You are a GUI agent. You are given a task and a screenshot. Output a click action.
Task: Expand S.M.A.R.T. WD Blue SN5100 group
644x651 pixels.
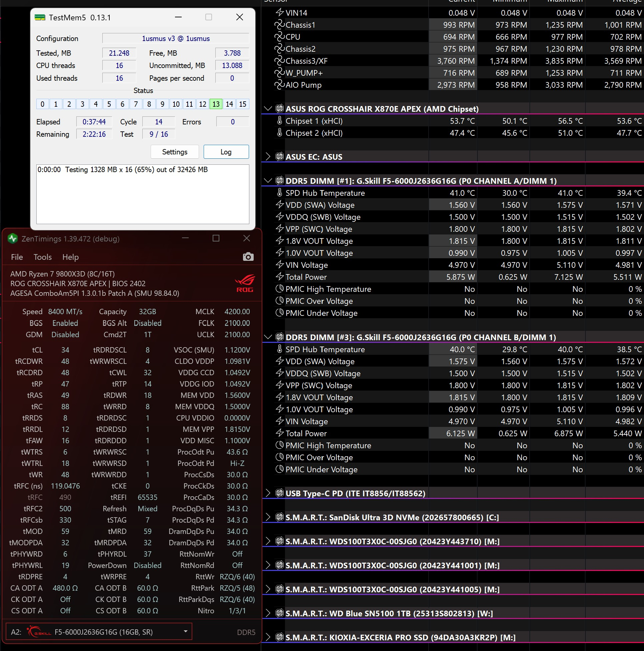(x=268, y=613)
